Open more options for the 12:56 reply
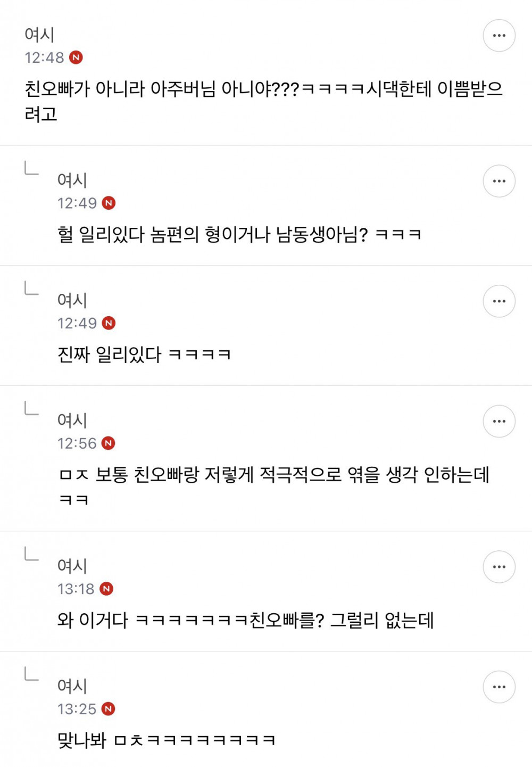532x767 pixels. pos(499,421)
